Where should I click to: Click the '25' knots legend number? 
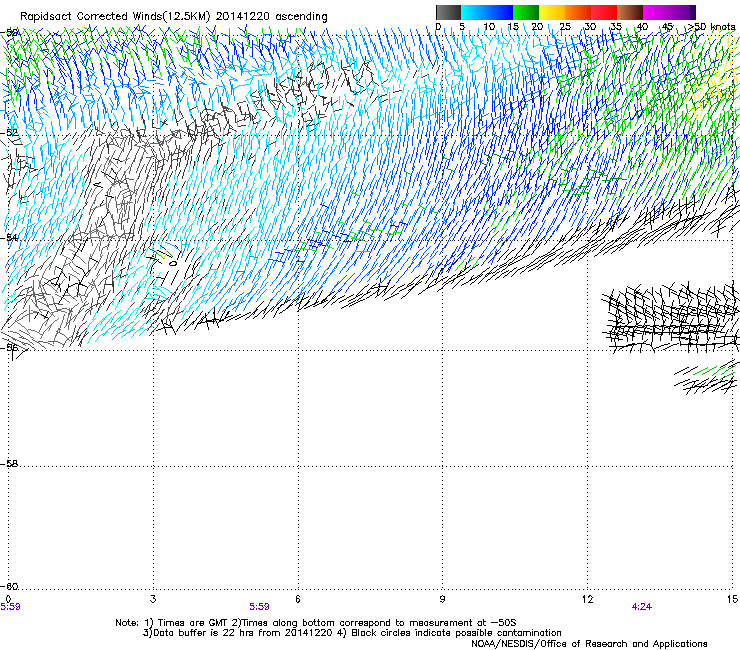point(565,27)
